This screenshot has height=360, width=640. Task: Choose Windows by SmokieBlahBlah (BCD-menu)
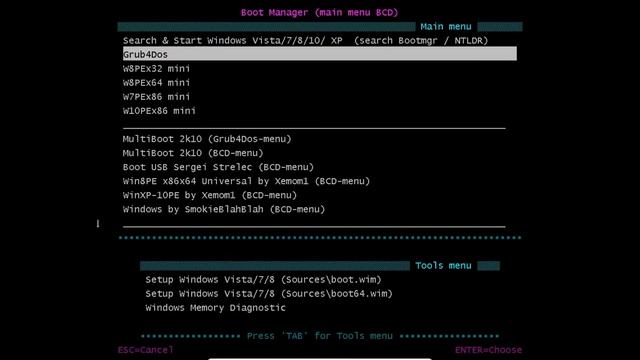[x=224, y=209]
